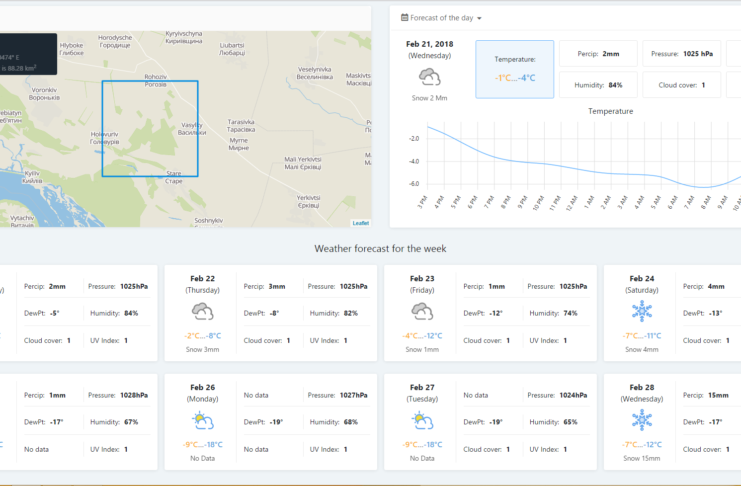Viewport: 741px width, 486px height.
Task: Click the -7°C...-11°C temperature range text
Action: click(x=642, y=336)
